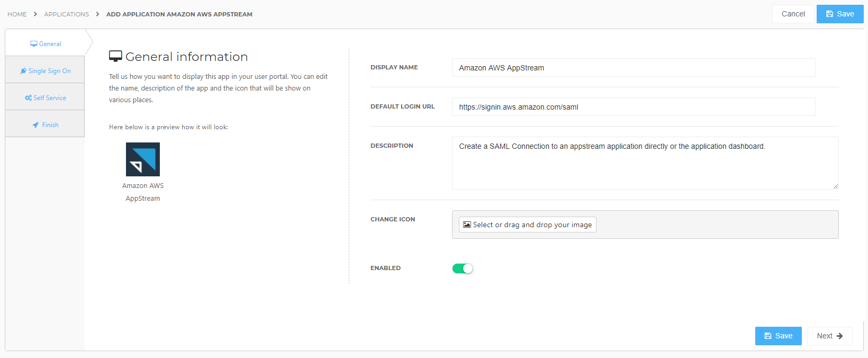Screen dimensions: 868x358
Task: Click the rocket icon on Finish tab
Action: click(x=35, y=125)
